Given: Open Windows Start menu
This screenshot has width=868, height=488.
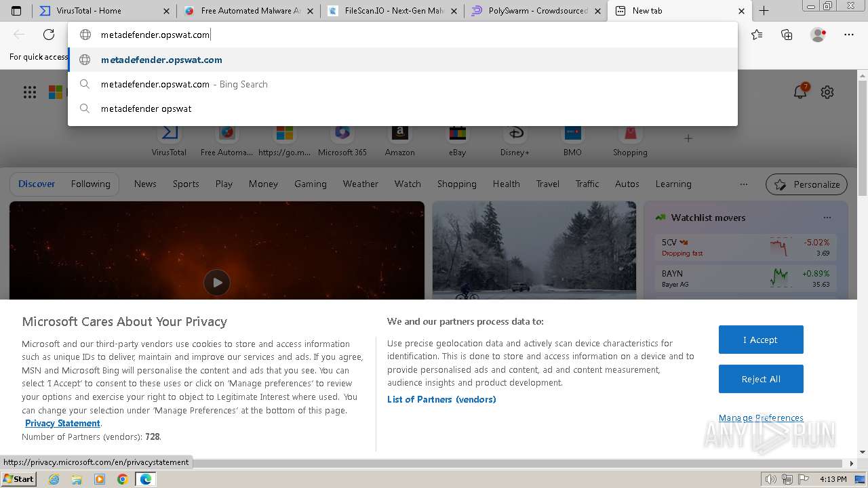Looking at the screenshot, I should (19, 479).
